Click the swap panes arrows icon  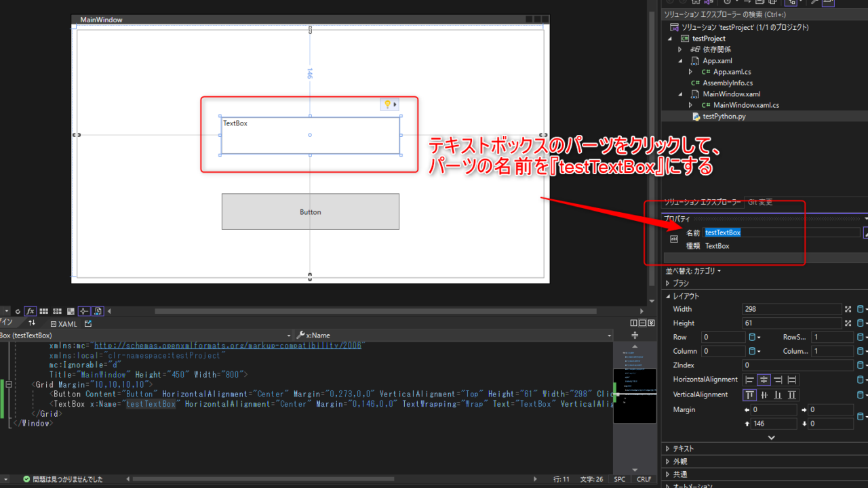[x=31, y=323]
